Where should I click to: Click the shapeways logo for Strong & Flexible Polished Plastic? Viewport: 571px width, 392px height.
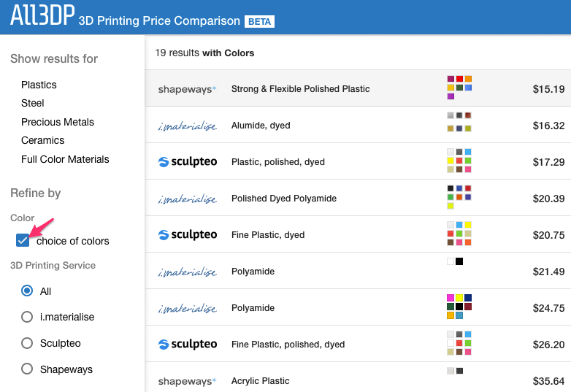click(x=187, y=89)
